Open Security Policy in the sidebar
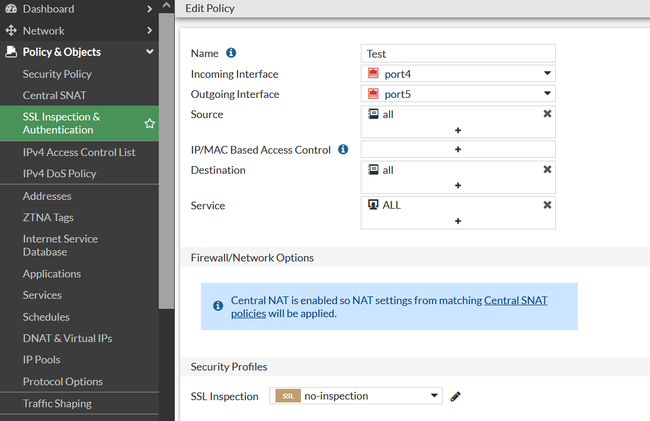 (57, 74)
